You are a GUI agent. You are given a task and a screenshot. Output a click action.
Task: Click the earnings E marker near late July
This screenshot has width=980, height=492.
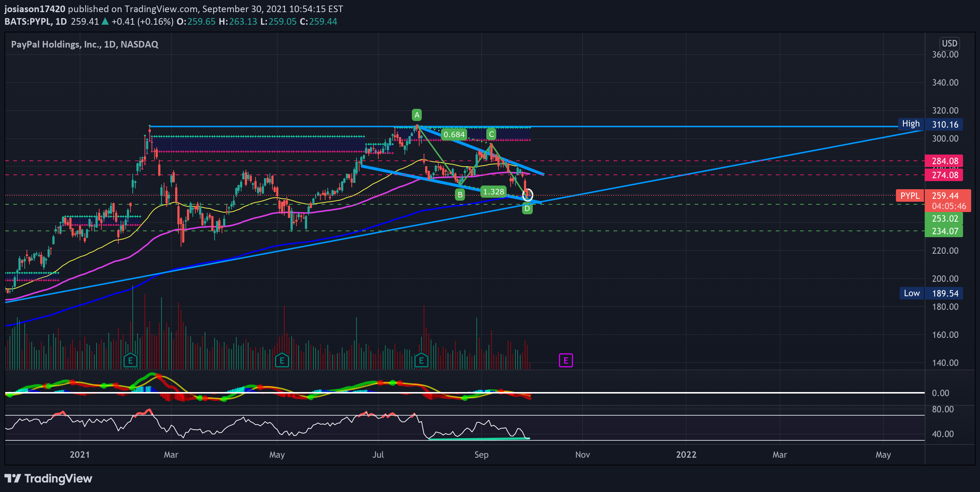coord(421,360)
